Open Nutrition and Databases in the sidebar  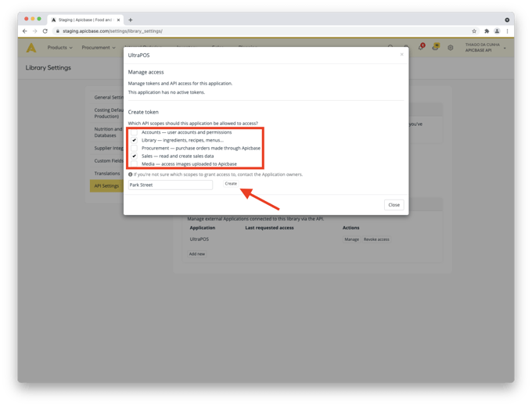[x=109, y=132]
